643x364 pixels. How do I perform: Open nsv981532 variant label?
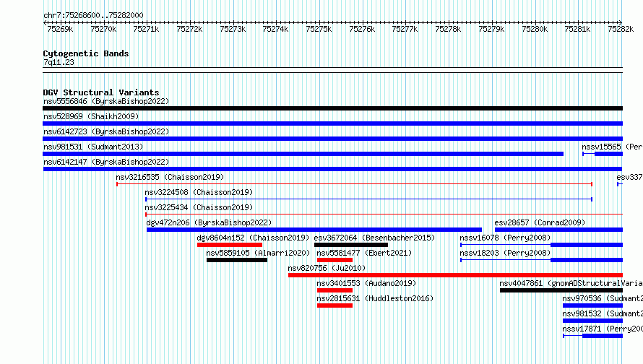pos(603,313)
